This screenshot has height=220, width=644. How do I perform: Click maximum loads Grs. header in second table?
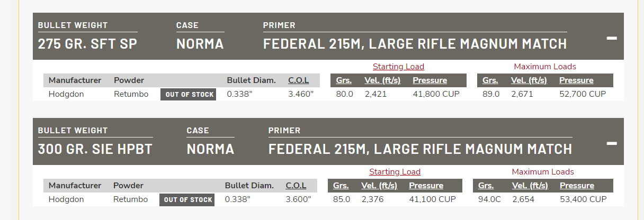[486, 186]
